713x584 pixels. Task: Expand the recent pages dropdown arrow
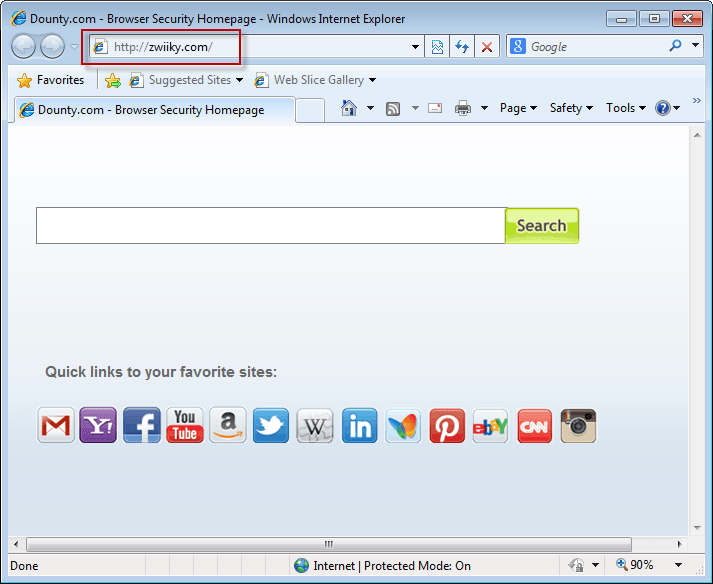point(75,46)
